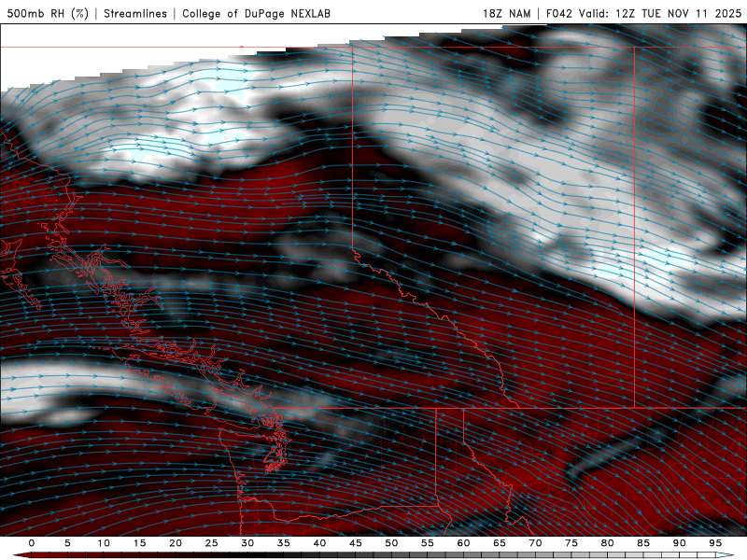Image resolution: width=747 pixels, height=560 pixels.
Task: Click the 80 value on the color scale
Action: point(607,543)
